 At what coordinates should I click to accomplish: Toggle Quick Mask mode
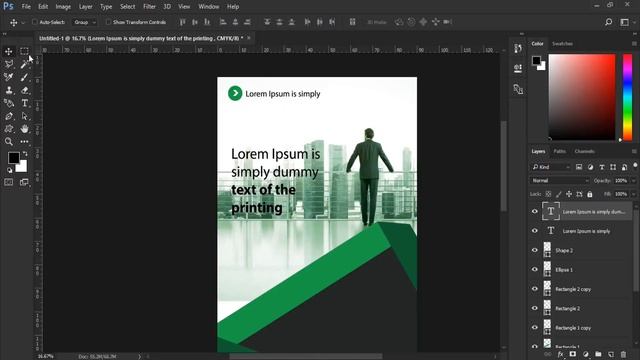click(x=9, y=182)
